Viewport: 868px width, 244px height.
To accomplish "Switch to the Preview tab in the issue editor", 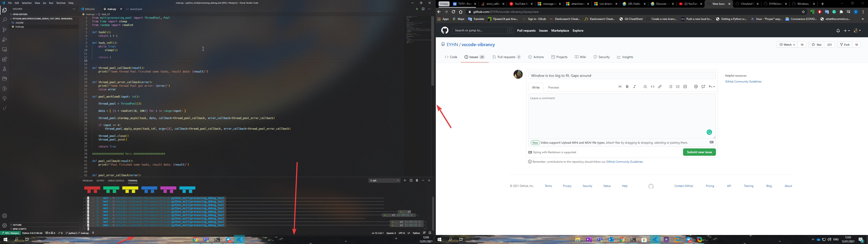I will [x=553, y=87].
